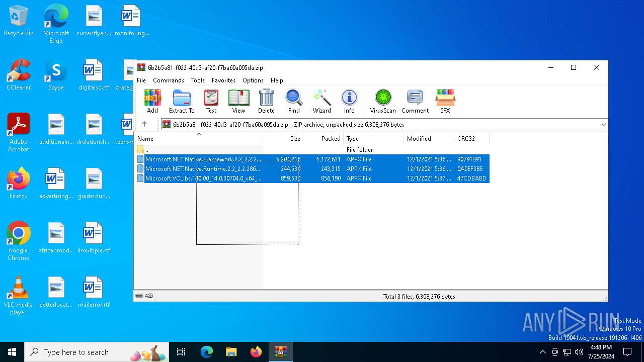
Task: Open the Find magnifier tool
Action: click(x=294, y=101)
